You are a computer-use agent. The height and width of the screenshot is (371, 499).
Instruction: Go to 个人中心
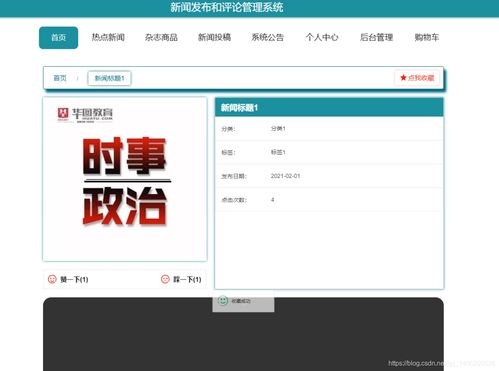[x=322, y=37]
